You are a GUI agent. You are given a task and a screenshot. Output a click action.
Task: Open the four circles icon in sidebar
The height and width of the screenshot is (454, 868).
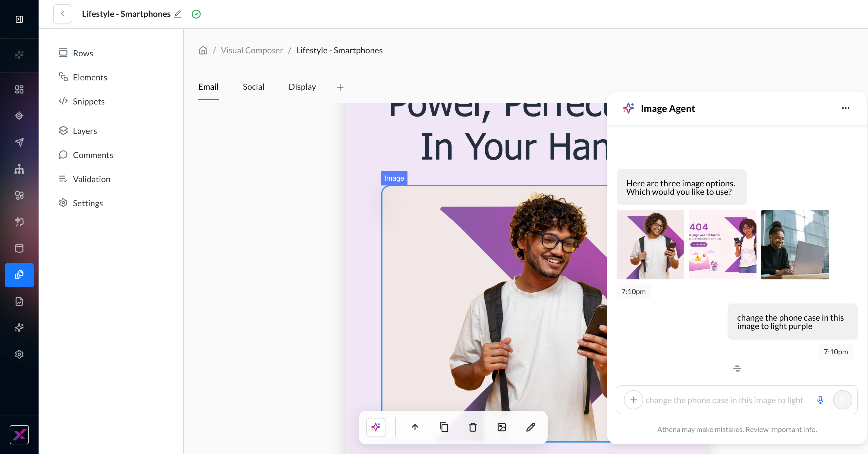point(19,195)
